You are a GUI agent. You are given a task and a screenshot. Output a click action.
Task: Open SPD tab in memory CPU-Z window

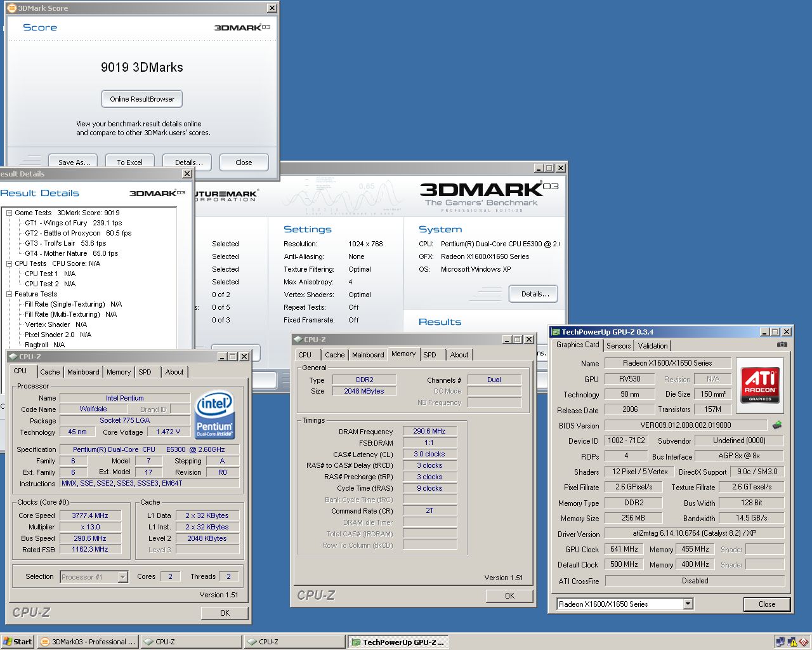click(429, 355)
